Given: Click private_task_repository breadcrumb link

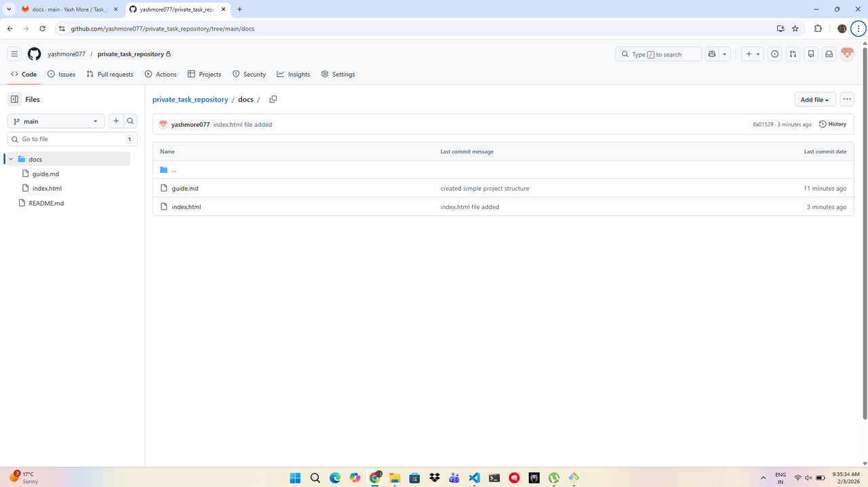Looking at the screenshot, I should [x=191, y=100].
